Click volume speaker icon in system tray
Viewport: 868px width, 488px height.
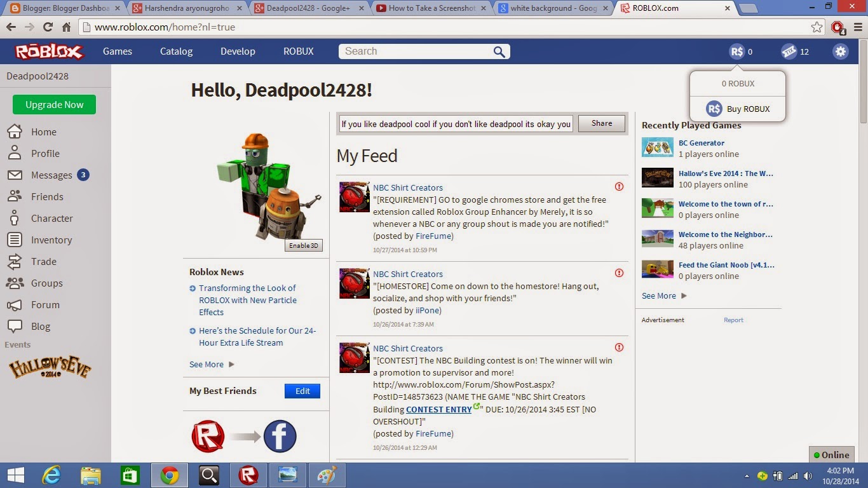click(808, 475)
